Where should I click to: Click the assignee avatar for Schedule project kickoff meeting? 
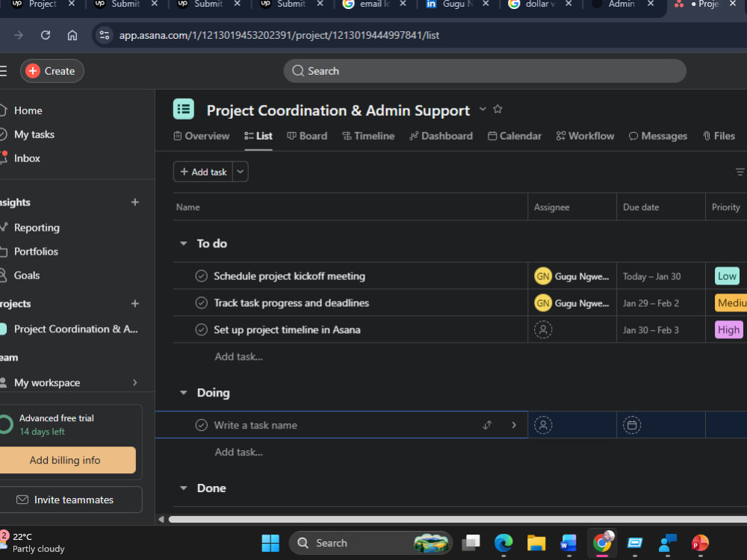(542, 276)
